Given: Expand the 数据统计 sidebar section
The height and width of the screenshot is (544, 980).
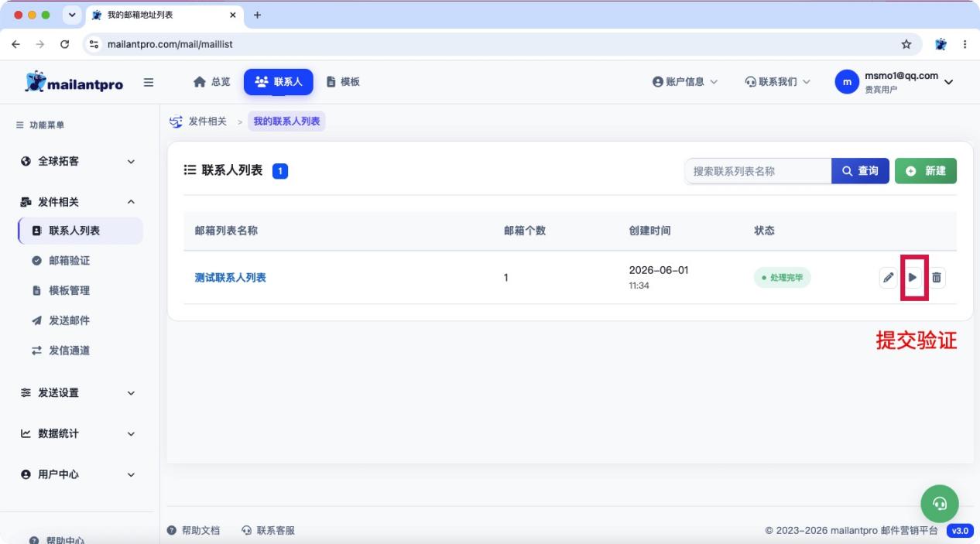Looking at the screenshot, I should [x=77, y=434].
